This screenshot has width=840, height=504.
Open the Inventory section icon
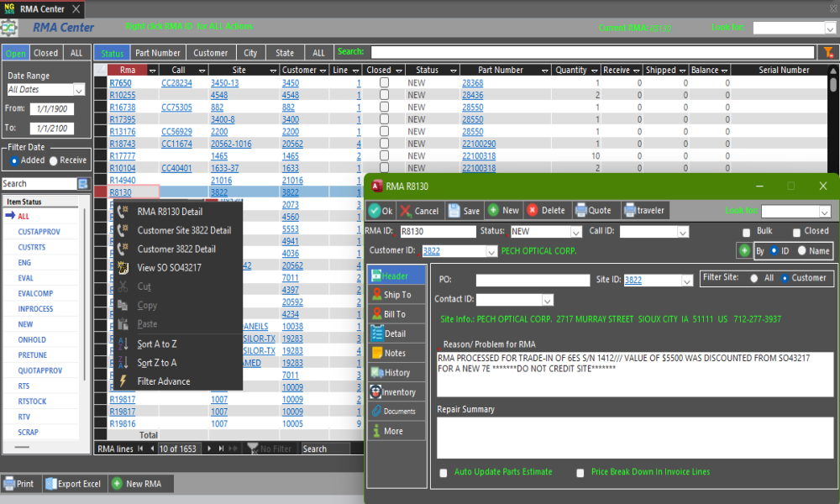pos(375,392)
